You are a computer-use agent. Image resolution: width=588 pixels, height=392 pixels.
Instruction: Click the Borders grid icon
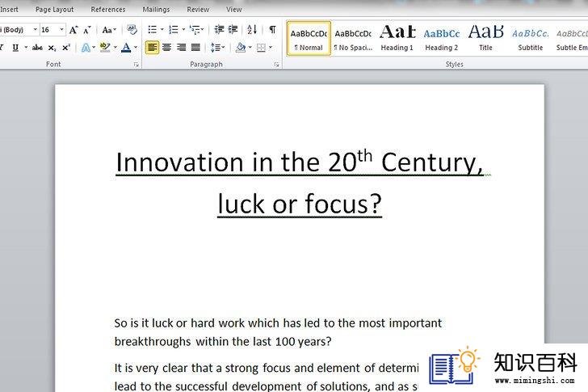point(261,47)
